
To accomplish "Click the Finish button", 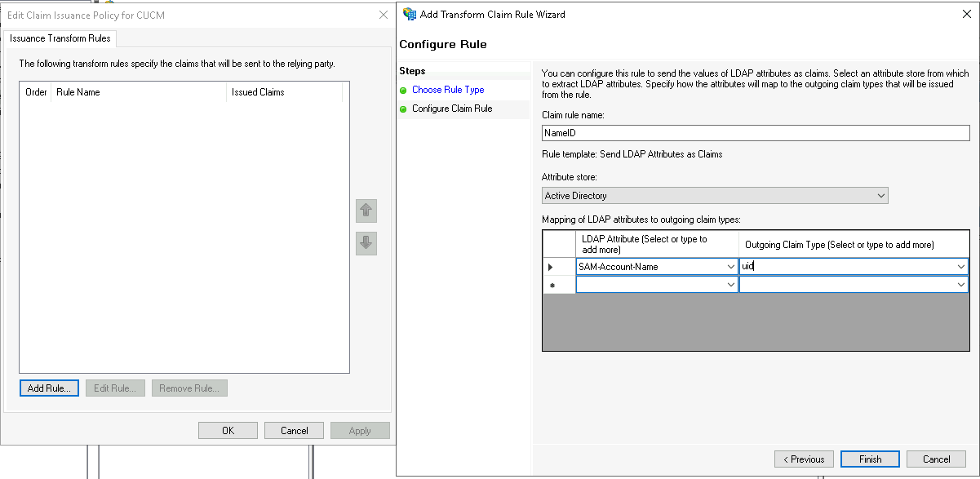I will 870,459.
